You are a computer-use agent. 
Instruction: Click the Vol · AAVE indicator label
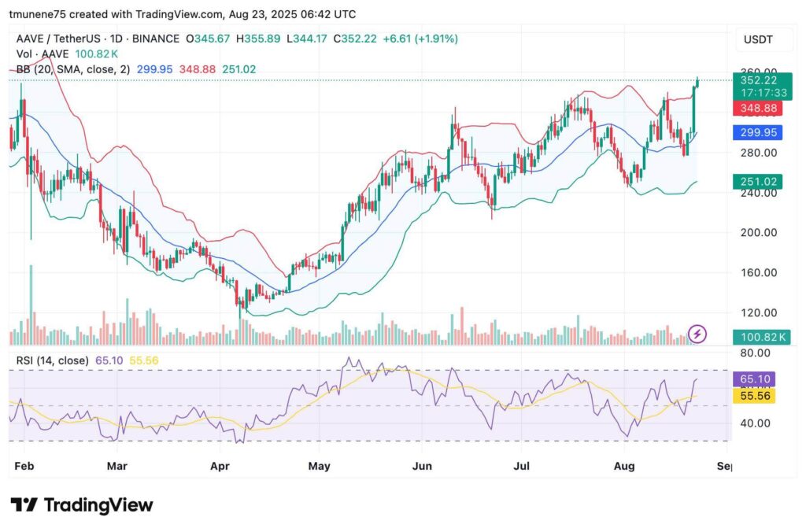click(x=43, y=54)
